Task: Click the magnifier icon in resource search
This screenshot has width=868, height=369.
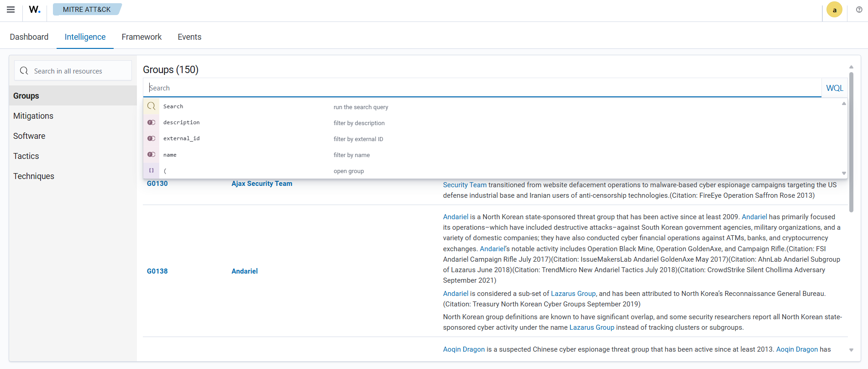Action: [x=24, y=71]
